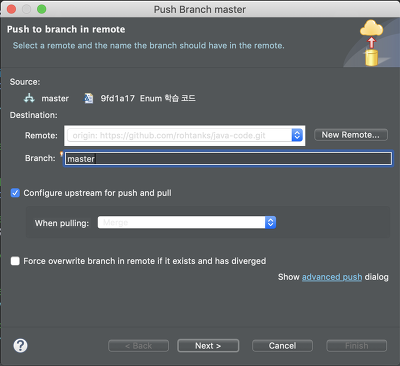Click the Remote: label

tap(41, 136)
